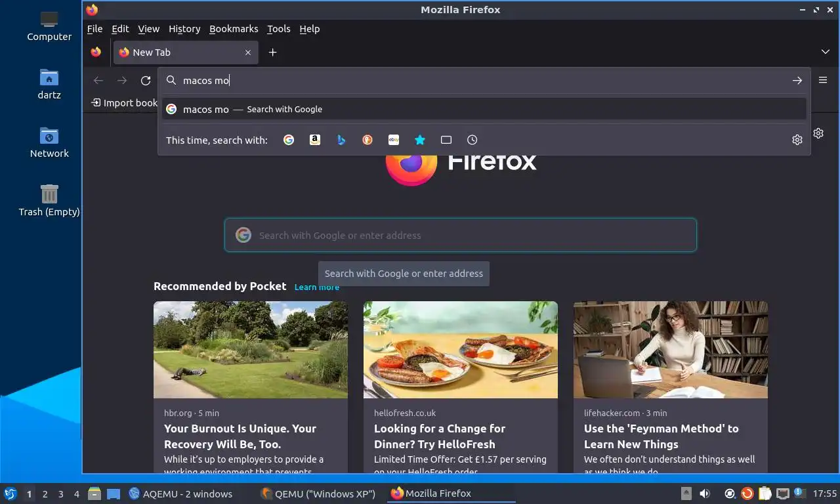Switch to QEMU Windows XP taskbar item
Image resolution: width=840 pixels, height=504 pixels.
[319, 493]
